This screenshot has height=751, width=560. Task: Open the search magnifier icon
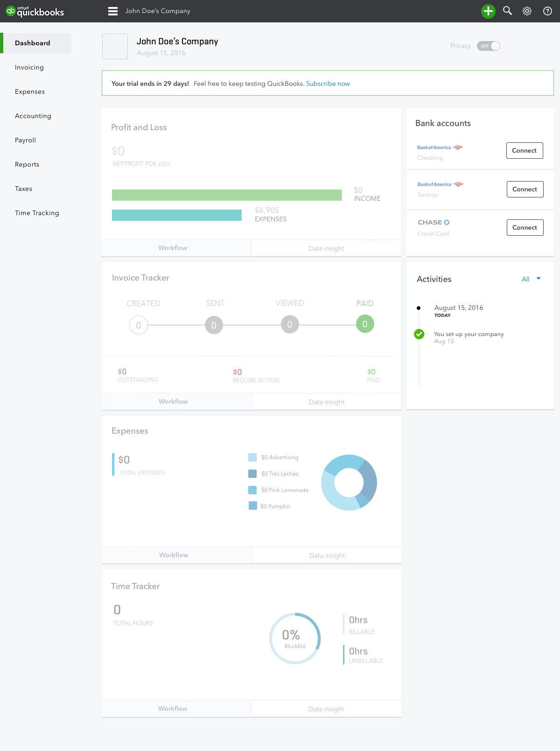point(508,11)
